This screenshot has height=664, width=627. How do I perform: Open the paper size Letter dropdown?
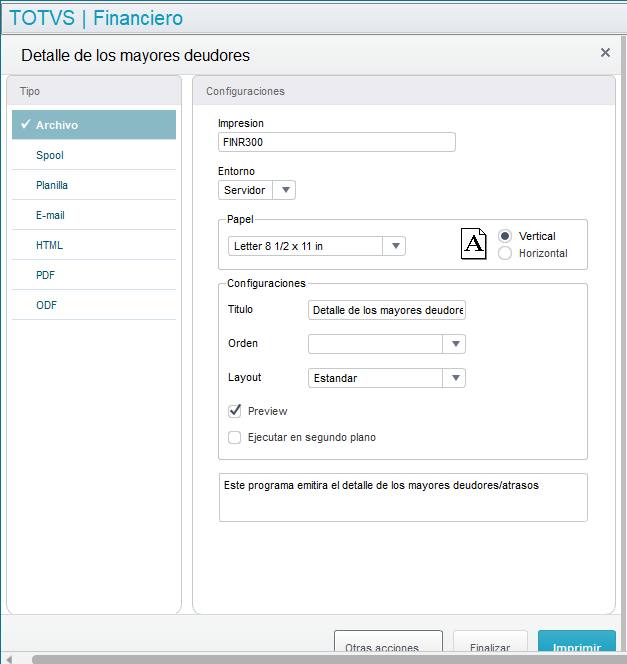[x=317, y=246]
